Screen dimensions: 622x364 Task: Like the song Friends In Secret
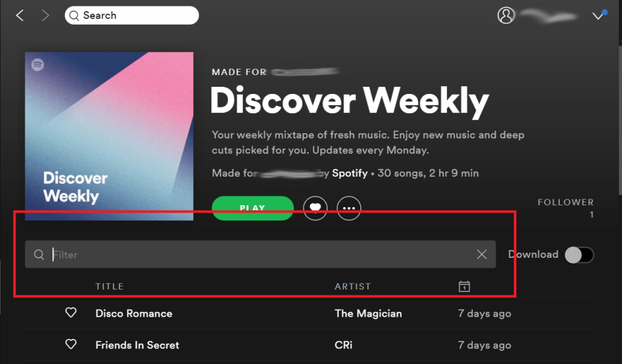[x=71, y=344]
